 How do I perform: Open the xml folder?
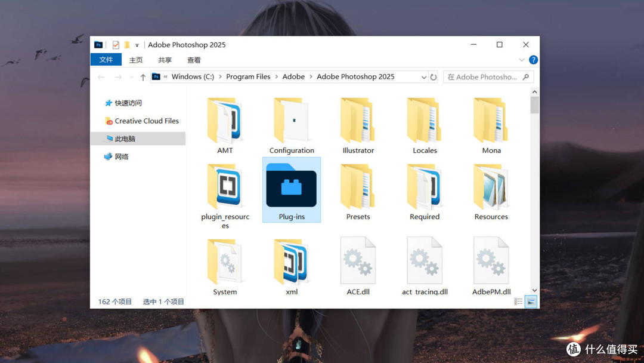292,267
